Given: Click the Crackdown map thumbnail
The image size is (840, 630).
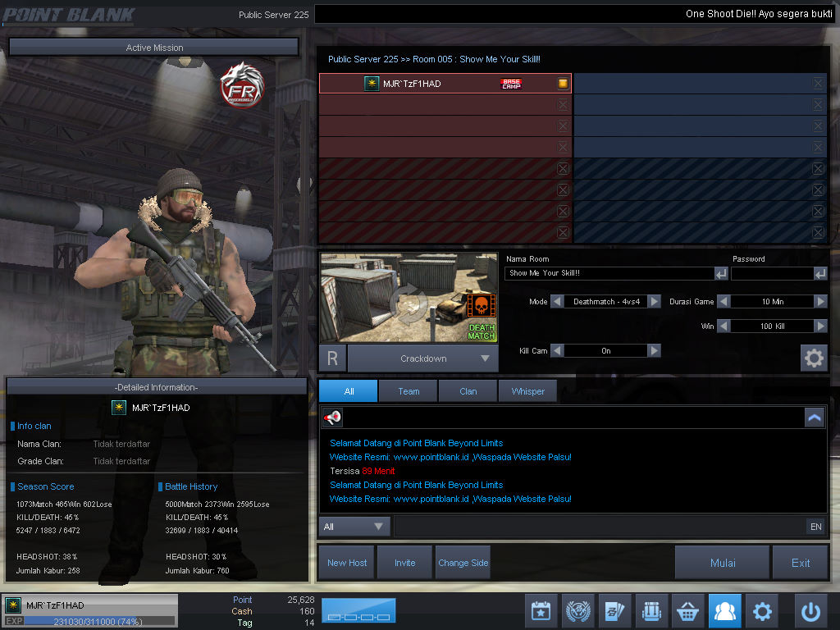Looking at the screenshot, I should [409, 298].
